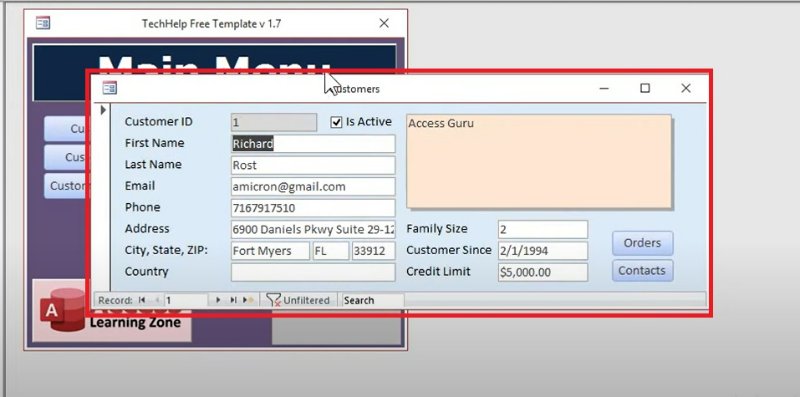Click the state field FL

331,251
